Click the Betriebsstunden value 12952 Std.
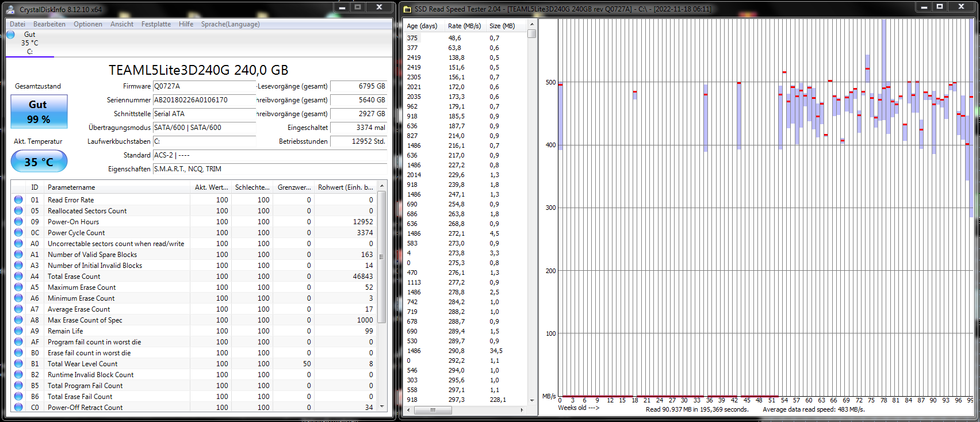980x422 pixels. (x=359, y=141)
